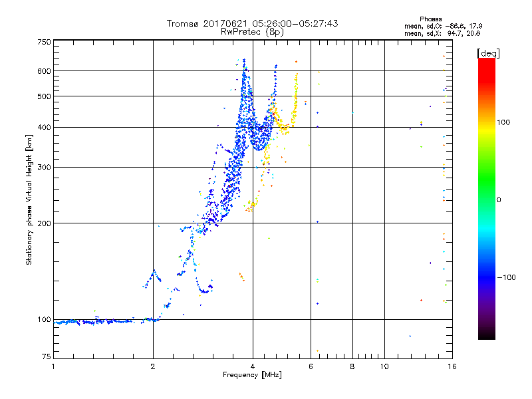532x399 pixels.
Task: Click the 'Frequency [MHz]' x-axis label
Action: pyautogui.click(x=252, y=375)
